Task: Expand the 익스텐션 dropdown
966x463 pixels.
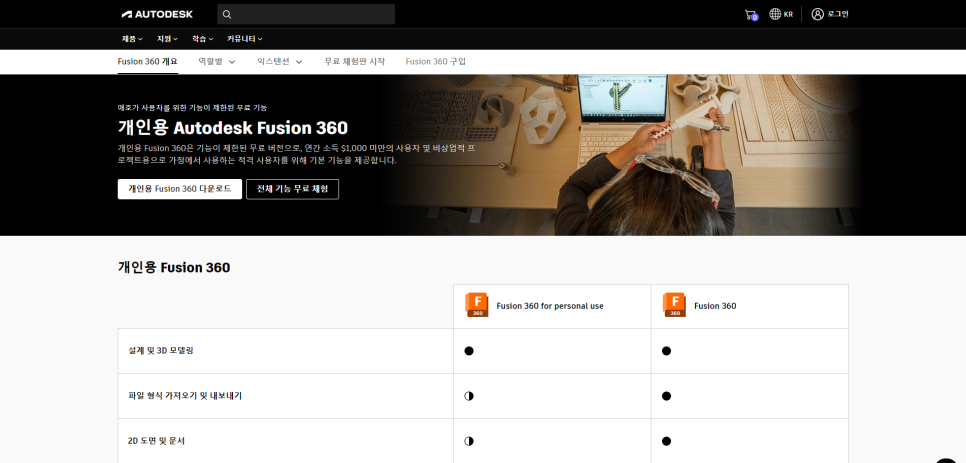Action: [x=280, y=62]
